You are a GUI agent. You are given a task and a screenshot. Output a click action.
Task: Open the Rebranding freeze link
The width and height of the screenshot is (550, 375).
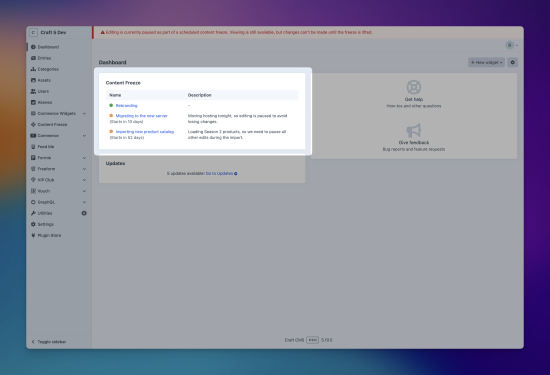coord(127,106)
